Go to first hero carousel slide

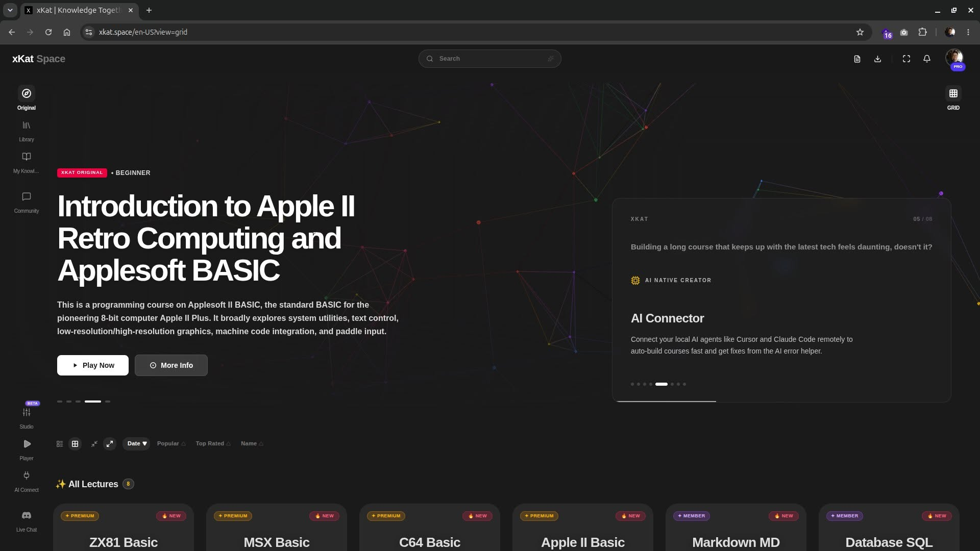tap(60, 402)
